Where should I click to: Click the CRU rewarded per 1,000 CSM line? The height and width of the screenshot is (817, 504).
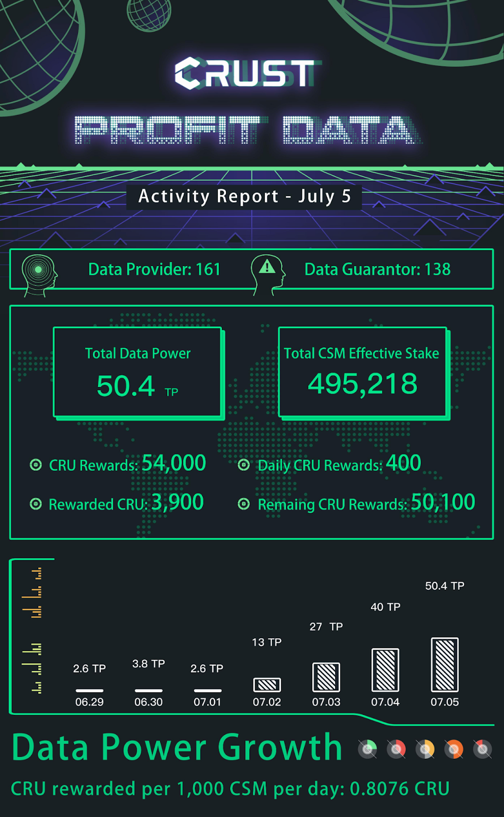(x=230, y=789)
